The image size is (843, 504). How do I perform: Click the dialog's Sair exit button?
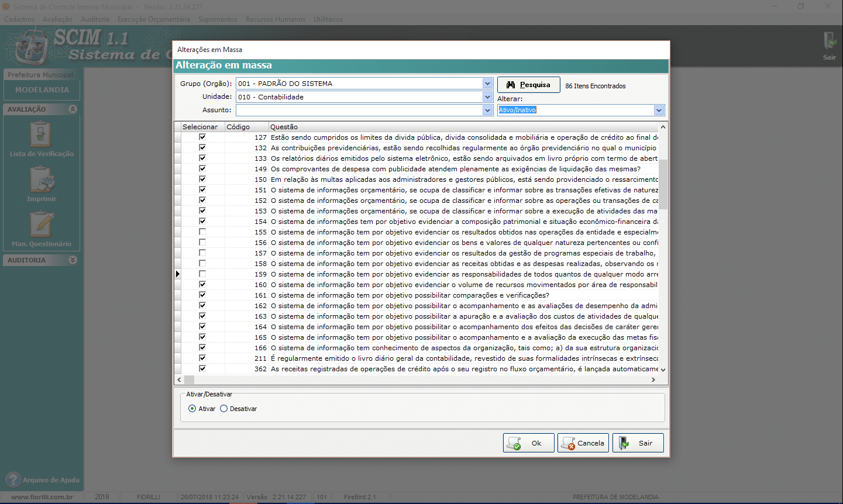click(638, 443)
